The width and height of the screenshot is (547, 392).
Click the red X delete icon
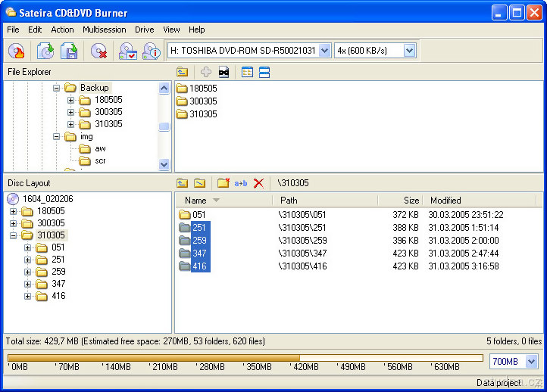(259, 183)
